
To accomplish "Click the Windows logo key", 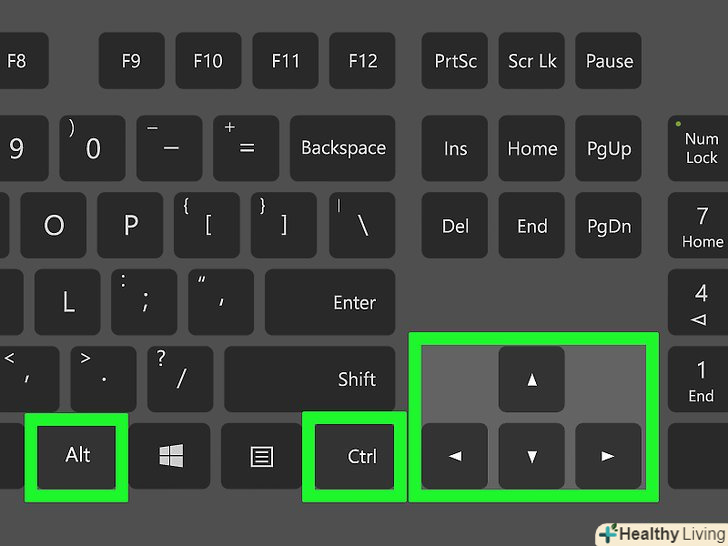I will point(170,455).
